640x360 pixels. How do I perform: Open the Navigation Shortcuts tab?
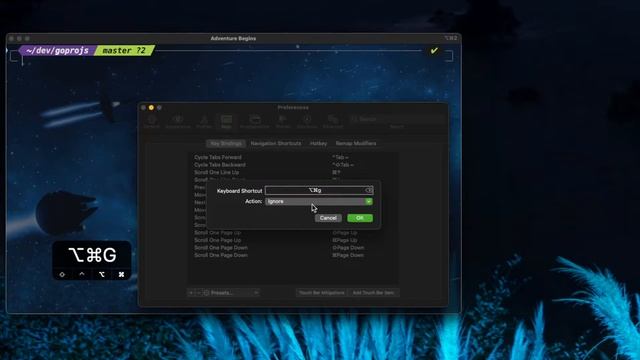(276, 143)
